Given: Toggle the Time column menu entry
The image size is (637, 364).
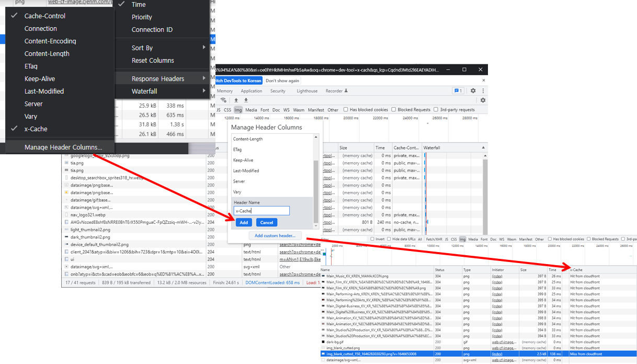Looking at the screenshot, I should (162, 4).
